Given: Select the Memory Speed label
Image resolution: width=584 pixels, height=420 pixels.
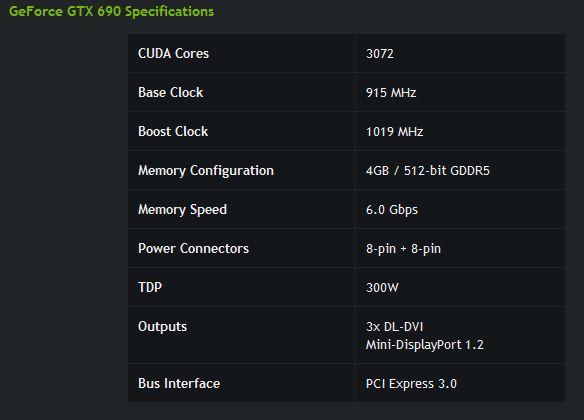Looking at the screenshot, I should point(182,210).
